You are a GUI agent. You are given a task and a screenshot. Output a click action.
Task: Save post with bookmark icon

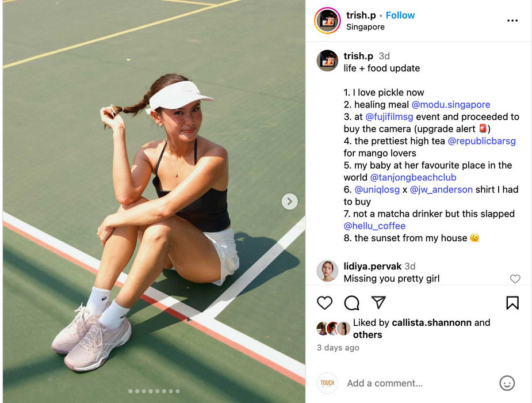pyautogui.click(x=512, y=302)
